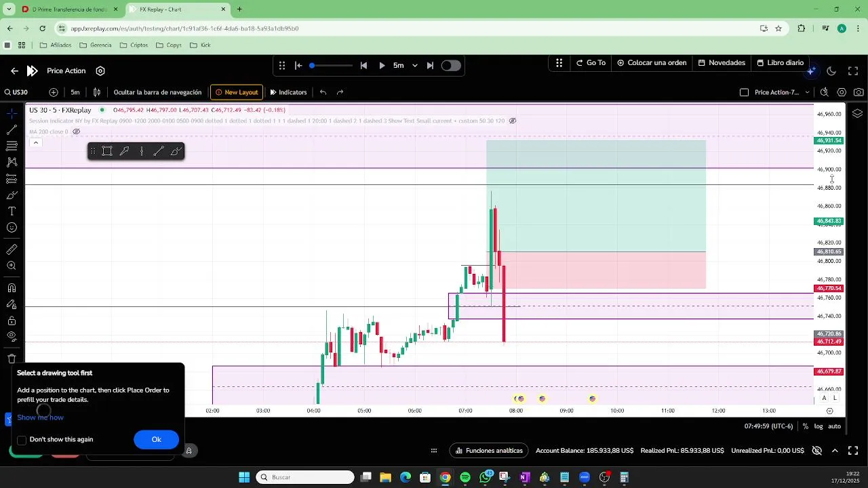This screenshot has width=868, height=488.
Task: Toggle the magnet mode icon
Action: coord(12,288)
